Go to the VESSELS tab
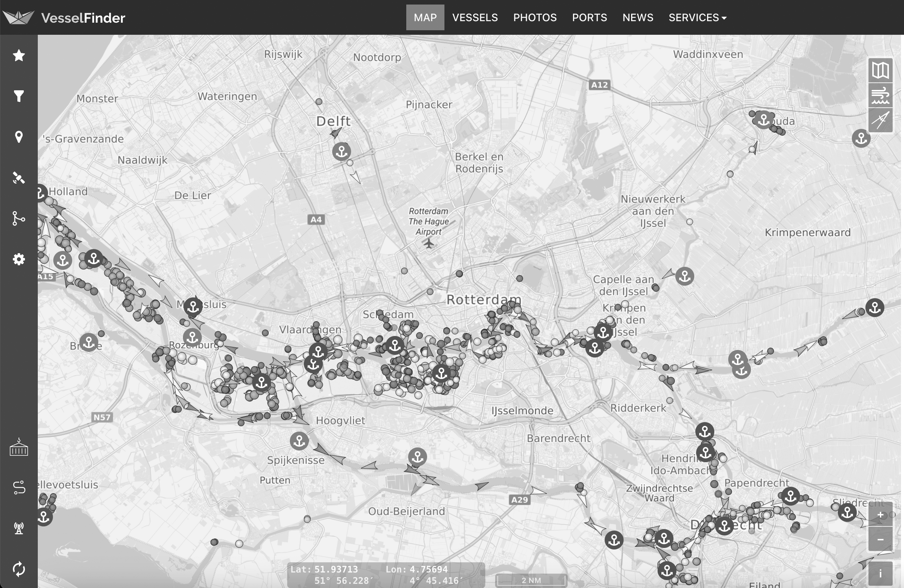 (475, 17)
